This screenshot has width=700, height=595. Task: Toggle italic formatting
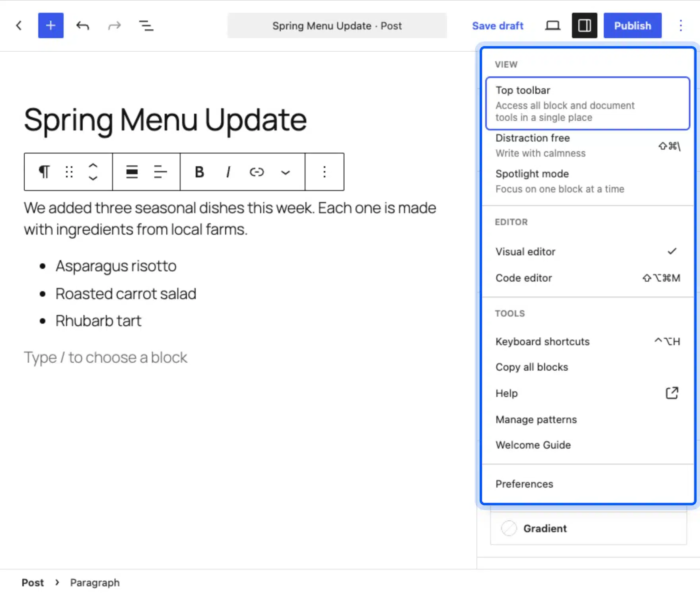click(228, 172)
